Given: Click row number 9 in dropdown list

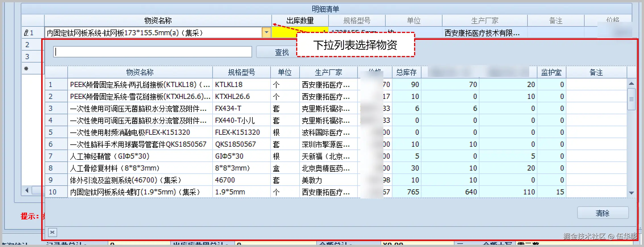Looking at the screenshot, I should pos(56,180).
